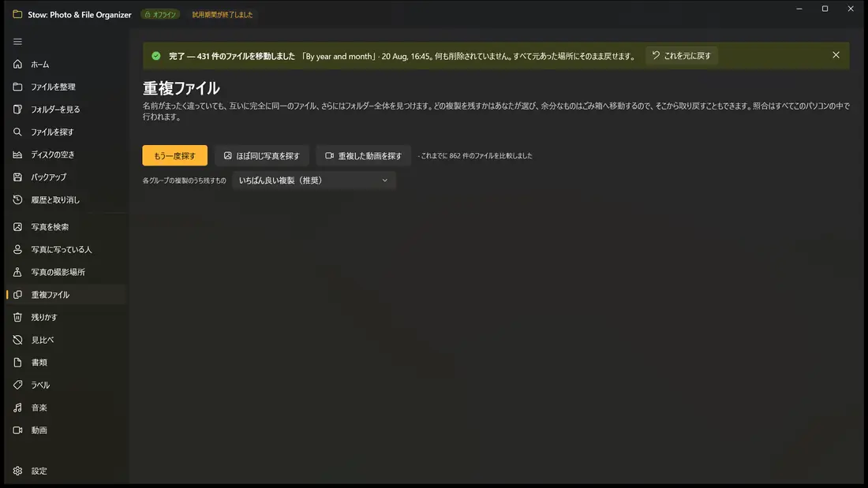The height and width of the screenshot is (488, 868).
Task: Open 設定 from the sidebar
Action: (x=66, y=471)
